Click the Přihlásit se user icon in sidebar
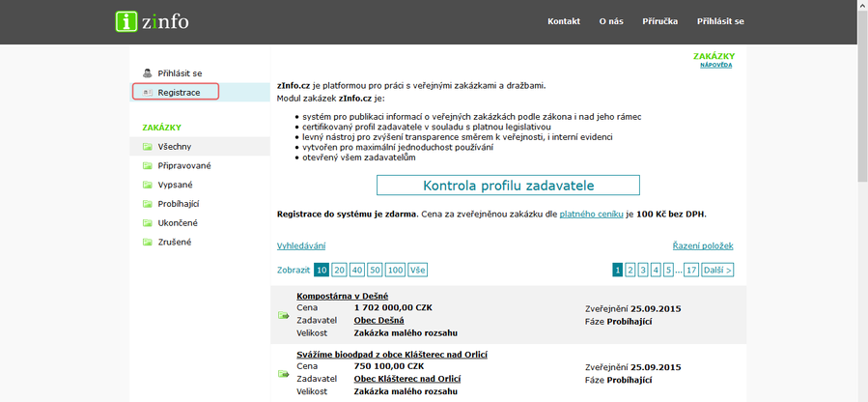This screenshot has height=402, width=868. coord(148,73)
